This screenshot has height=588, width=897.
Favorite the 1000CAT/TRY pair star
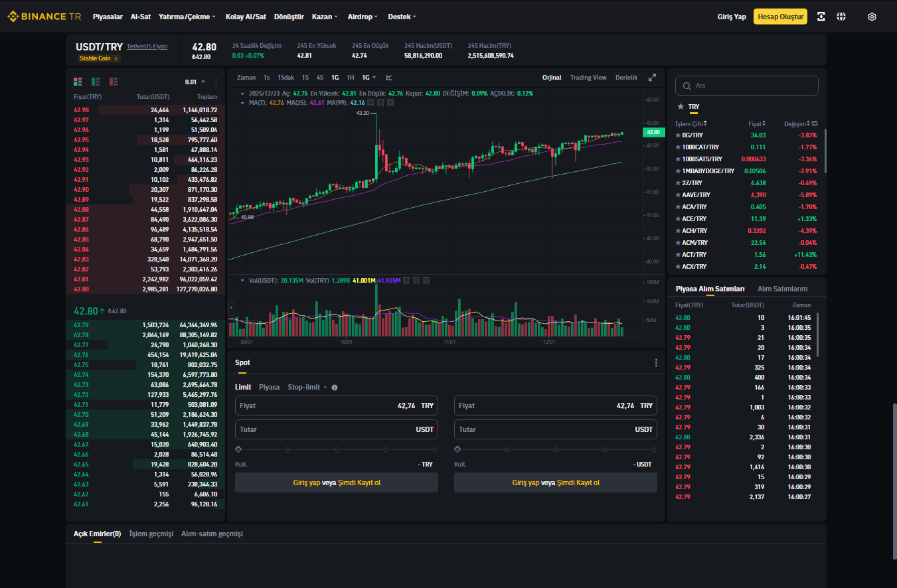[x=678, y=147]
